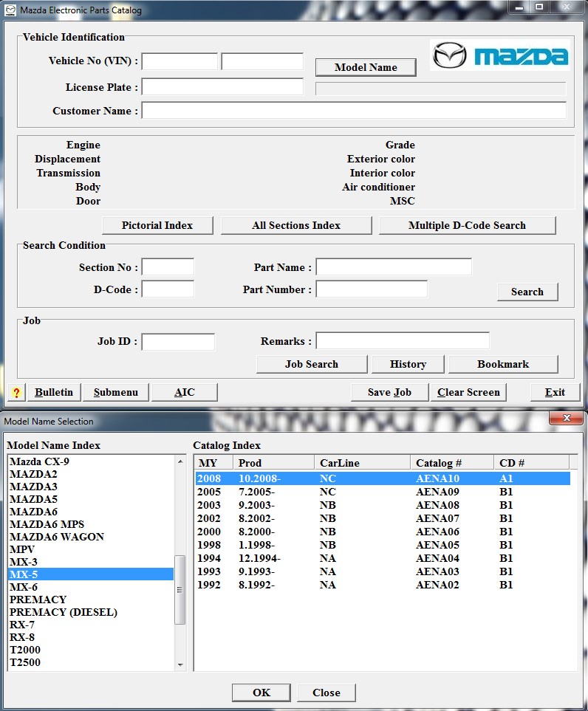Open All Sections Index
The image size is (588, 711).
coord(296,225)
